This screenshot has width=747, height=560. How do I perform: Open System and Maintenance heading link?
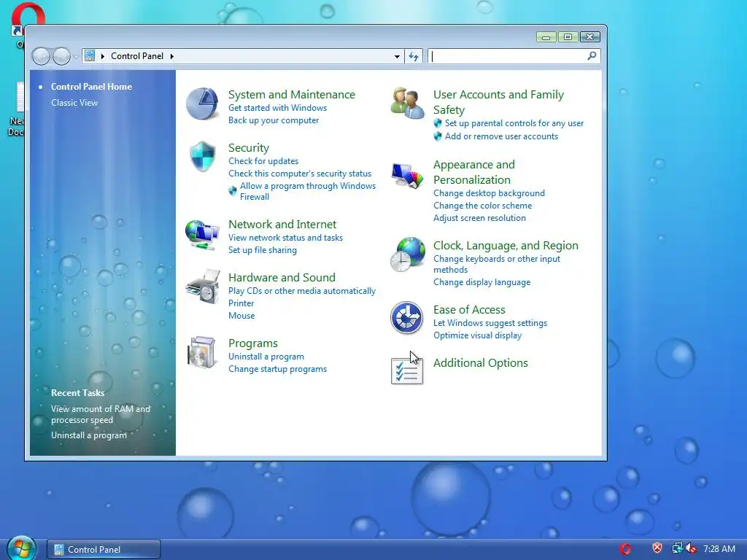click(x=292, y=94)
